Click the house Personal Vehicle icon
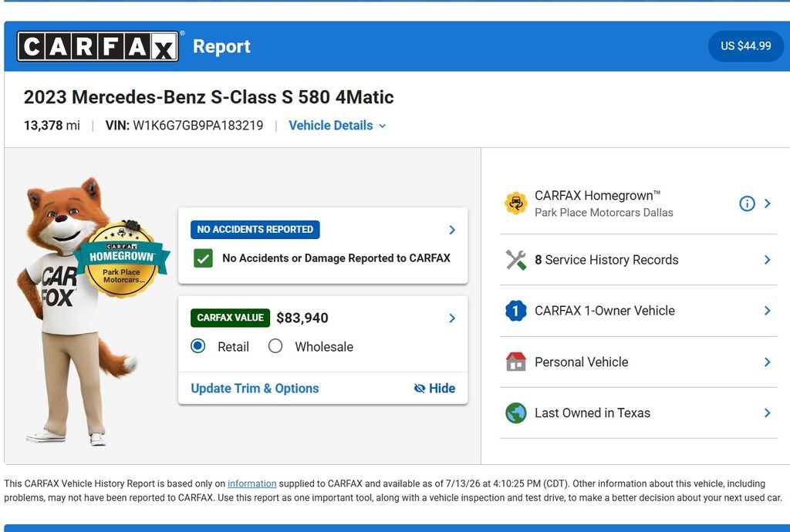 point(515,362)
